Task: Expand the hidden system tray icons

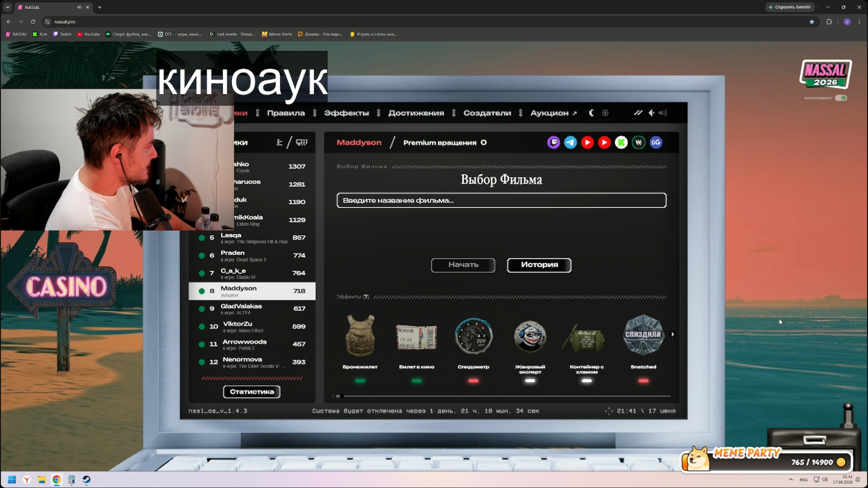Action: [791, 480]
